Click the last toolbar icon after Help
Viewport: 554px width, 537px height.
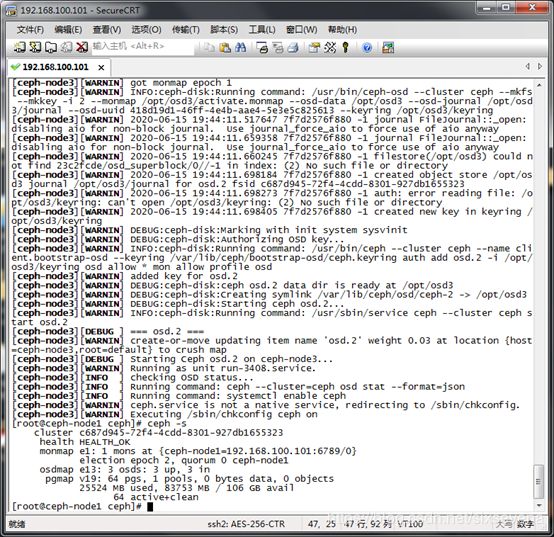click(388, 47)
